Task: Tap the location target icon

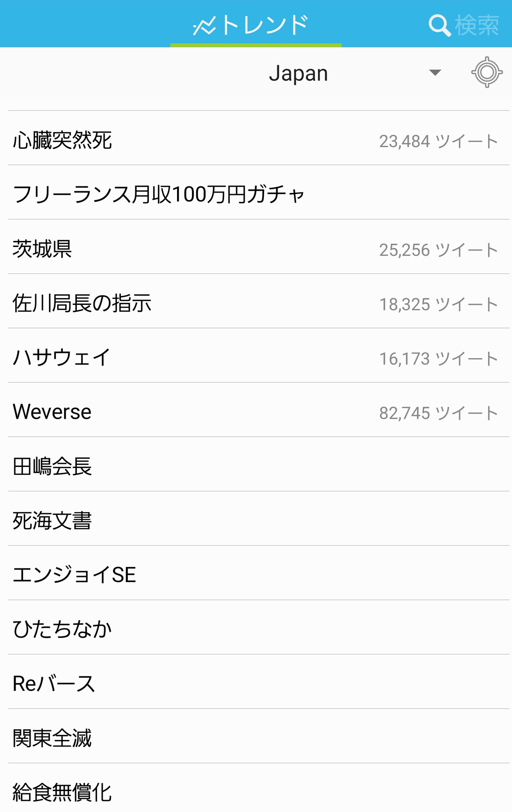Action: click(487, 72)
